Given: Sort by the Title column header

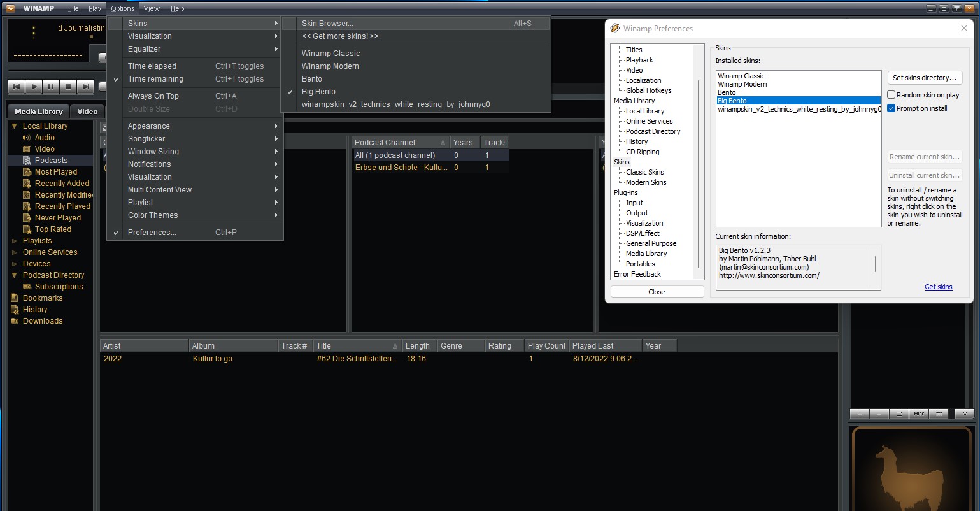Looking at the screenshot, I should [x=357, y=346].
